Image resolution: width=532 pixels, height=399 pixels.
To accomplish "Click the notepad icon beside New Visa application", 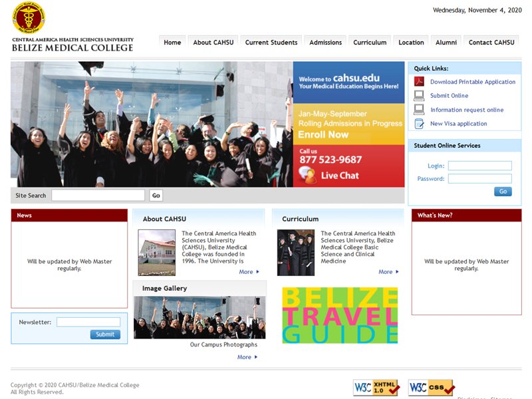I will coord(419,124).
